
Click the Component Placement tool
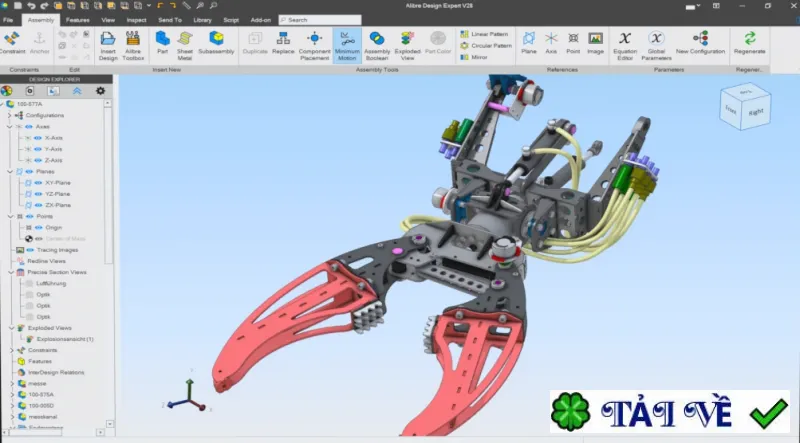click(315, 45)
